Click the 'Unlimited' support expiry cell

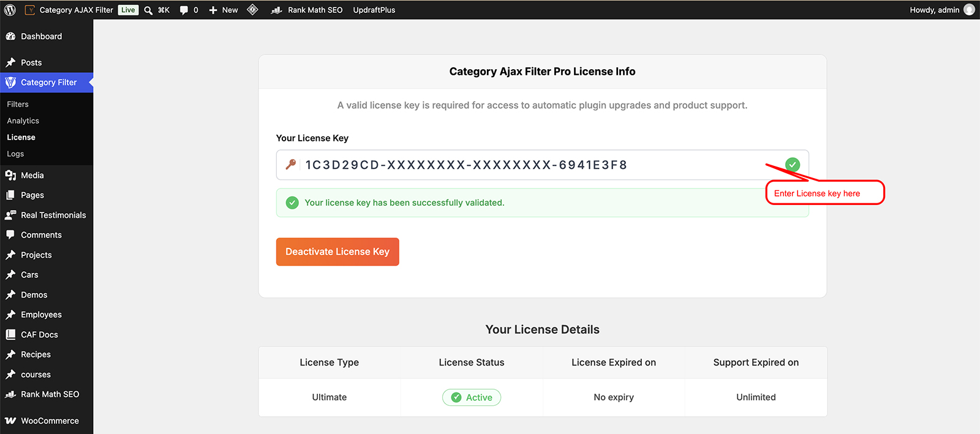[x=756, y=397]
